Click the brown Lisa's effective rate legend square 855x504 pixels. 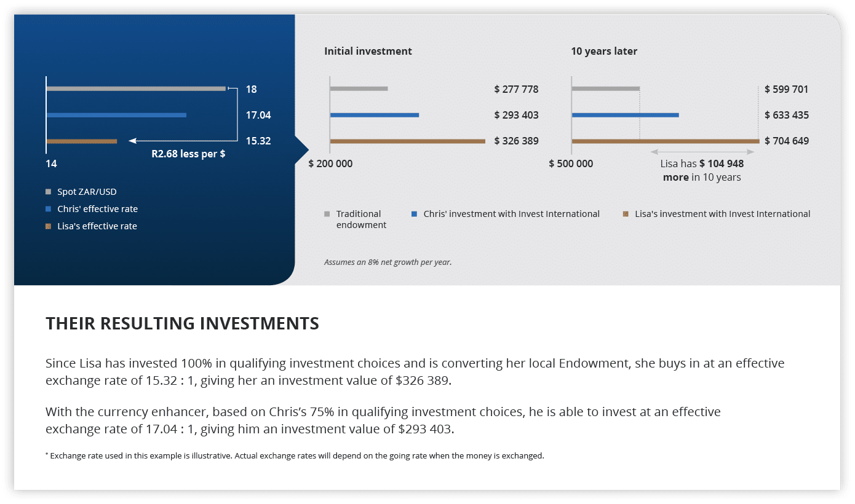point(49,226)
